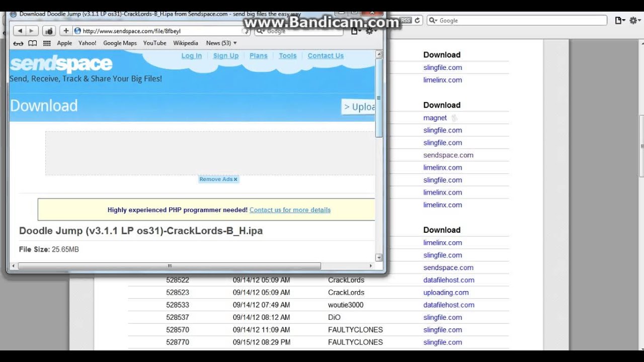644x362 pixels.
Task: Click the sendspace logo
Action: tap(61, 64)
